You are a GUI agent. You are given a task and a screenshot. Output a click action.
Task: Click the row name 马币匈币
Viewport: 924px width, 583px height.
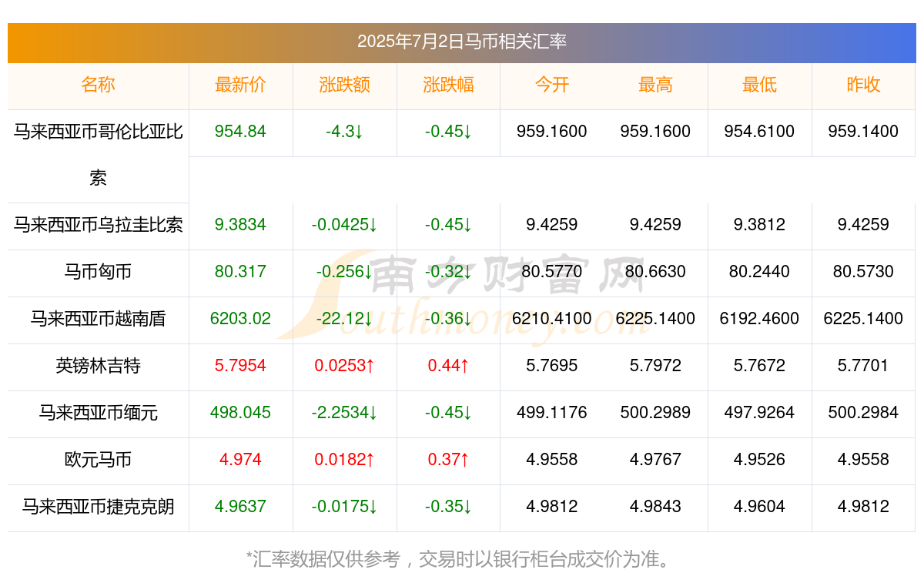(98, 272)
